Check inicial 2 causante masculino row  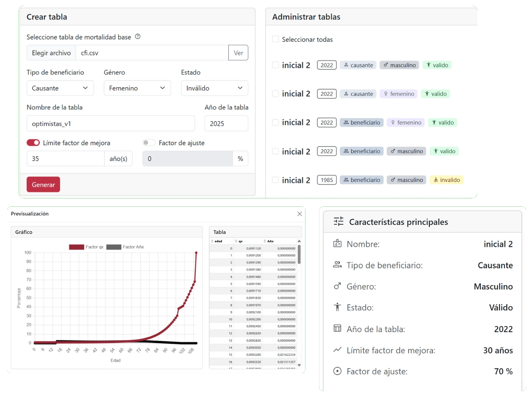coord(275,65)
